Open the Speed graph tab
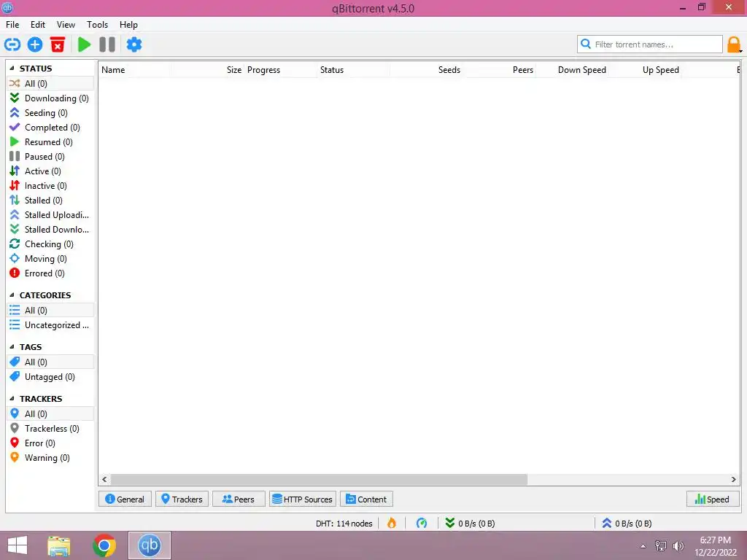This screenshot has height=560, width=747. (x=713, y=499)
